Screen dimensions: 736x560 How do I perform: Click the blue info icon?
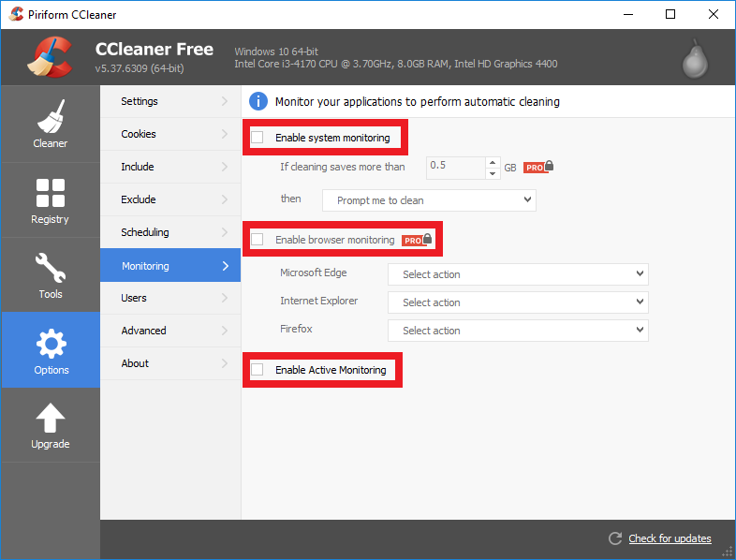(x=258, y=101)
